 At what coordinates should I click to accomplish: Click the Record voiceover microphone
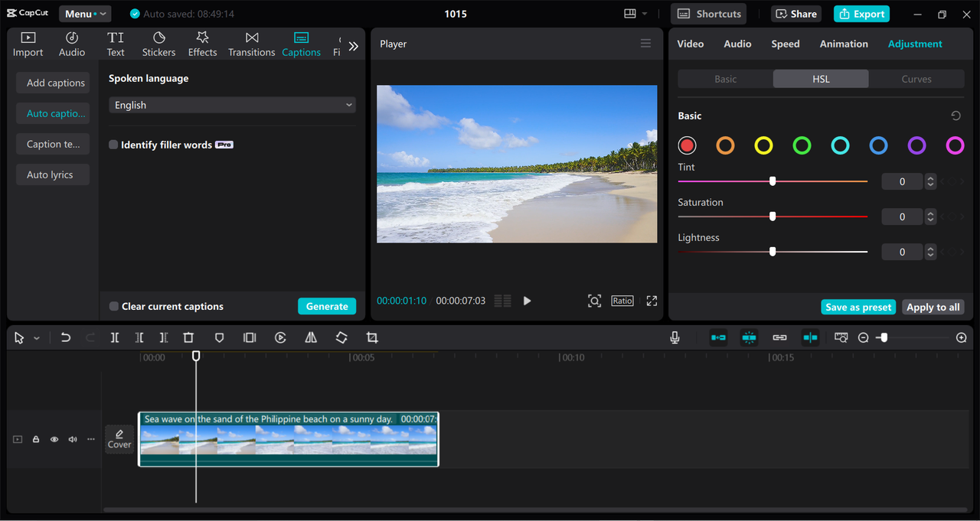click(x=675, y=337)
